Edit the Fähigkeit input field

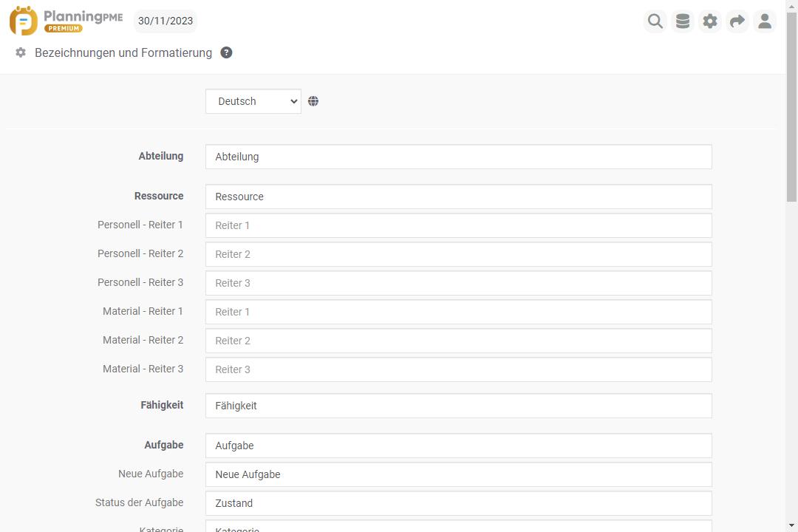458,406
